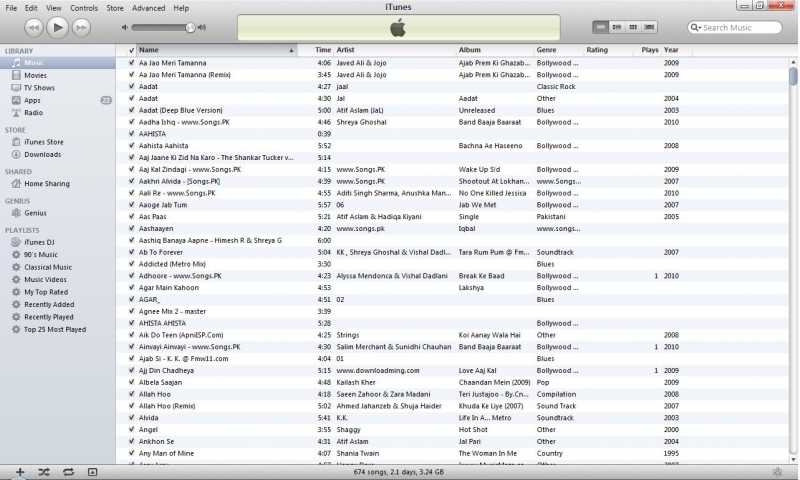This screenshot has height=480, width=800.
Task: Open the search magnifier options dropdown
Action: pyautogui.click(x=696, y=28)
